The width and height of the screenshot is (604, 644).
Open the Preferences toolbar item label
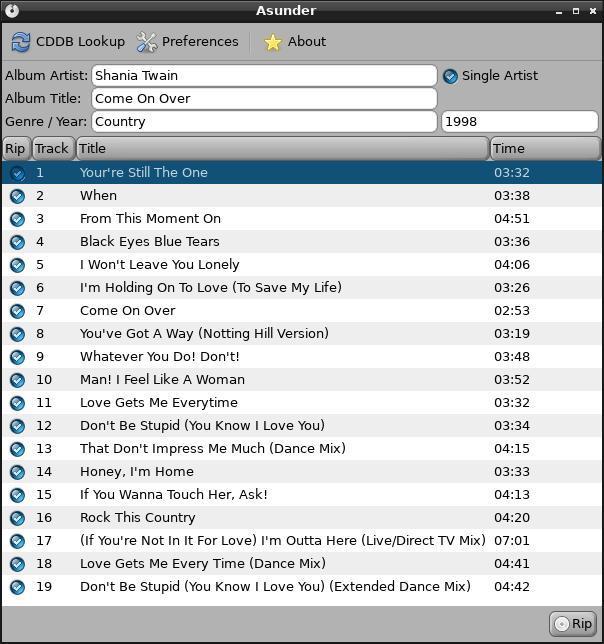200,41
